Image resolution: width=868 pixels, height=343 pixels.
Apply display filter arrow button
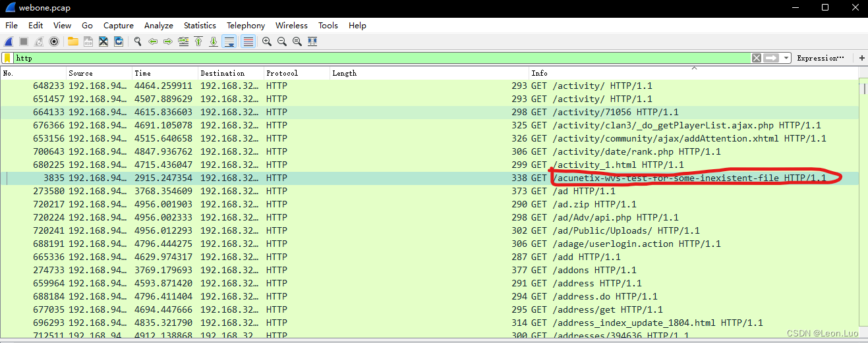coord(771,58)
